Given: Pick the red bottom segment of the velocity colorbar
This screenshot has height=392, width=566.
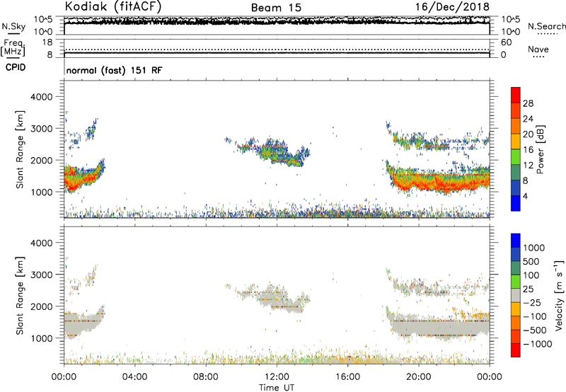Looking at the screenshot, I should click(x=516, y=350).
